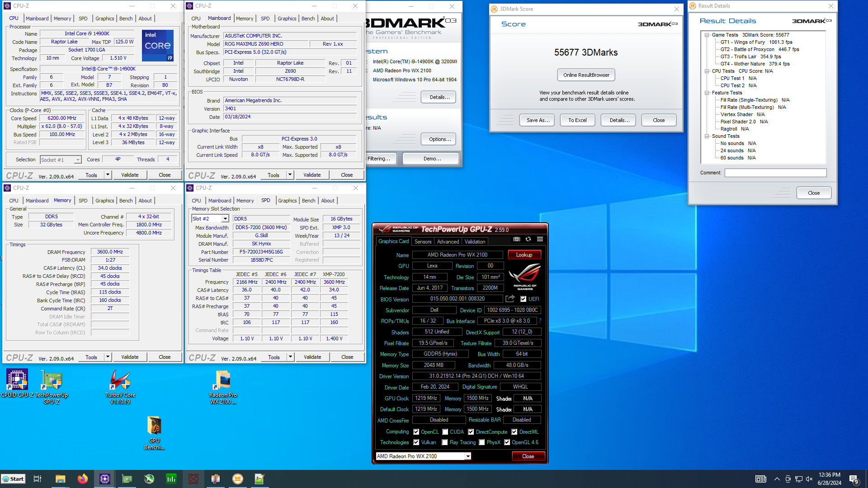The image size is (868, 488).
Task: Click the GPU-Z graphics card taskbar icon
Action: coord(127,479)
